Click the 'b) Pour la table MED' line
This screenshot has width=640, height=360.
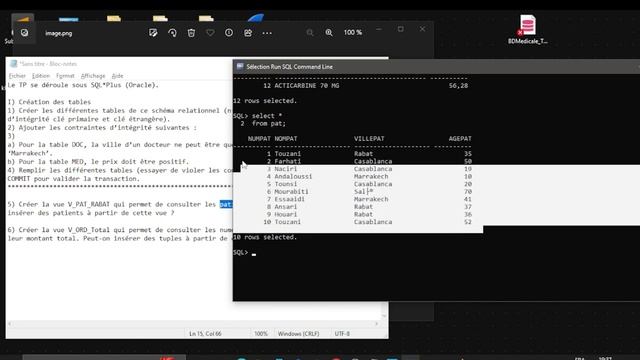[x=98, y=162]
